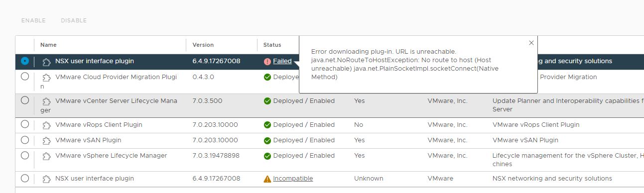The height and width of the screenshot is (193, 644).
Task: Sort table by the Version column header
Action: pos(203,45)
